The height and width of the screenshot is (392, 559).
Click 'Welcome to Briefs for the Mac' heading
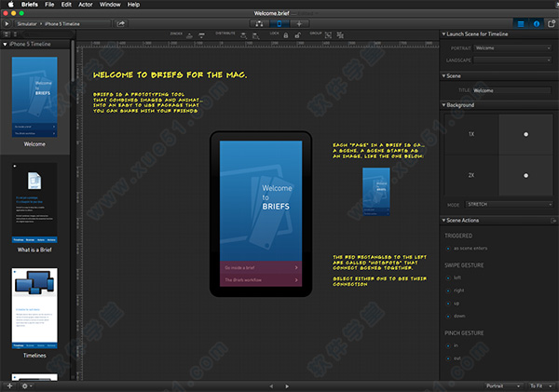(170, 74)
